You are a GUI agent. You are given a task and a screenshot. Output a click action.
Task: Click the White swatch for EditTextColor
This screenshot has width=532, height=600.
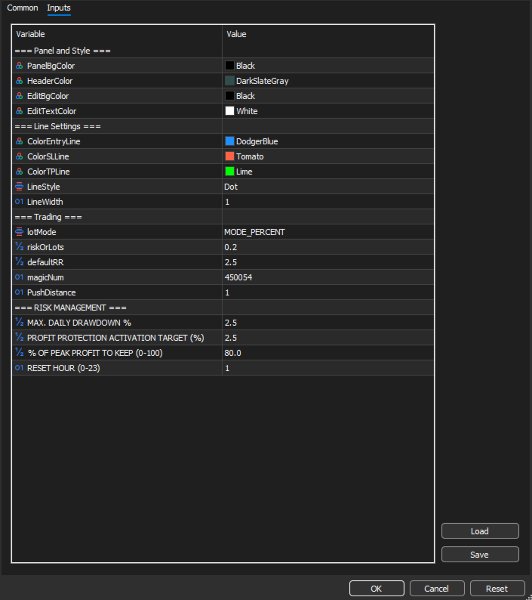pos(230,111)
